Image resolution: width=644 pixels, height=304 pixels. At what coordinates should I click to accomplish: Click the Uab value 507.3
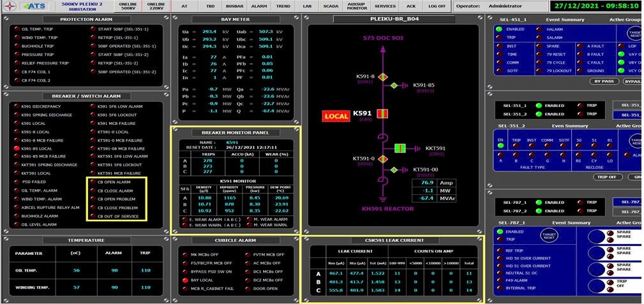(266, 31)
